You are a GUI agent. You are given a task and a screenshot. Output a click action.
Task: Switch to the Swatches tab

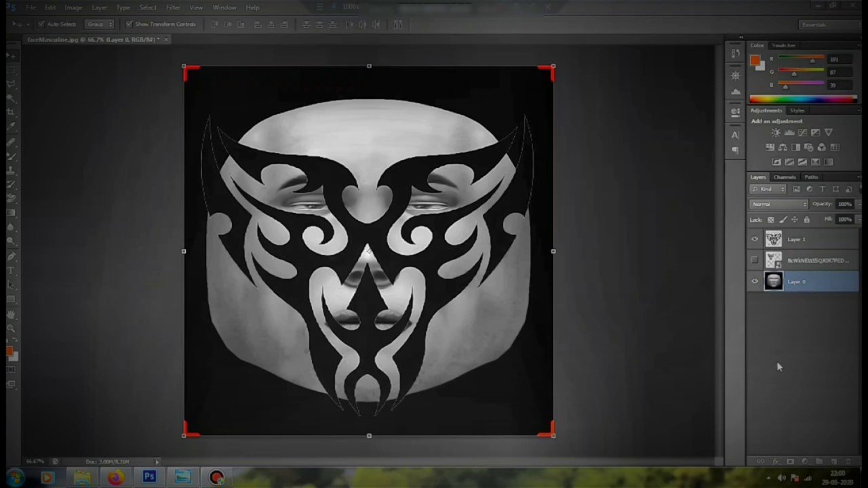pyautogui.click(x=784, y=45)
